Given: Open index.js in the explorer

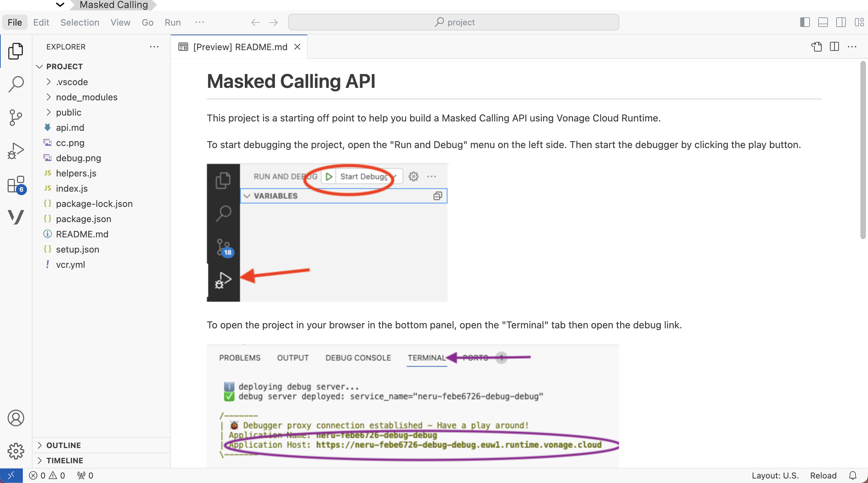Looking at the screenshot, I should click(x=72, y=189).
